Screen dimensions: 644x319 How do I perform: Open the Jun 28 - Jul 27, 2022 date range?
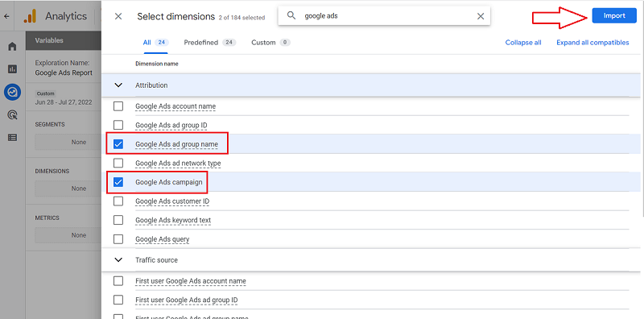(64, 102)
